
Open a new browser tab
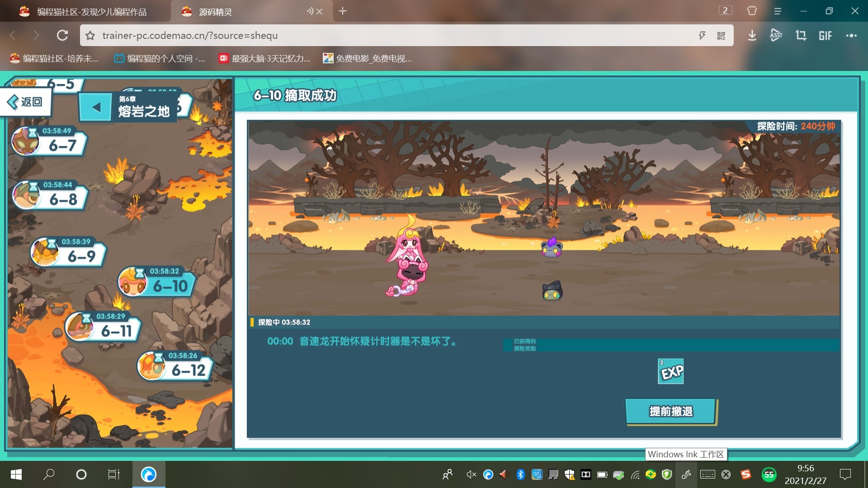[x=343, y=11]
